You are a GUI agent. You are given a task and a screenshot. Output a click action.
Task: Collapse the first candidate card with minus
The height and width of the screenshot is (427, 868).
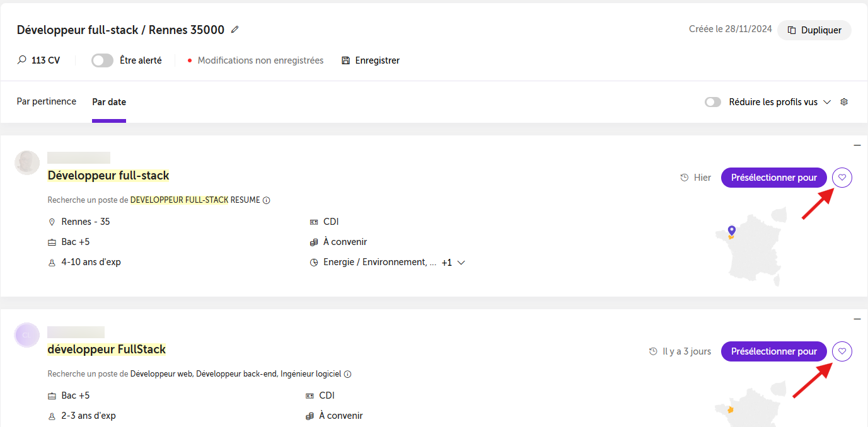[857, 145]
